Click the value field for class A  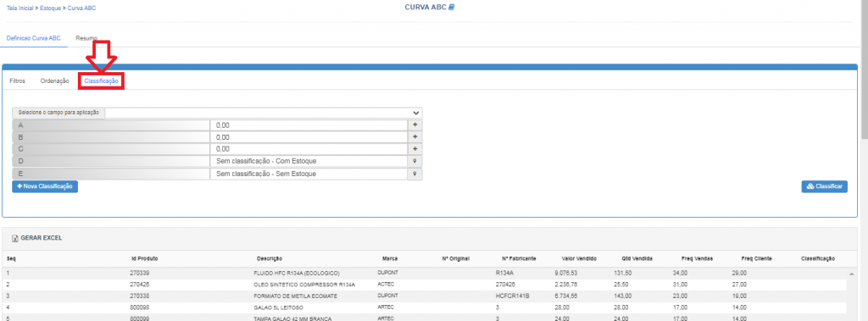(309, 125)
